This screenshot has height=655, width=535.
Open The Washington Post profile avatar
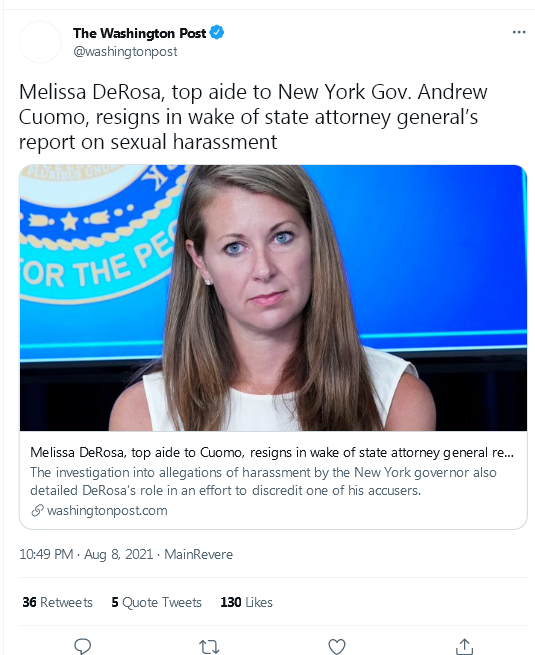tap(41, 42)
